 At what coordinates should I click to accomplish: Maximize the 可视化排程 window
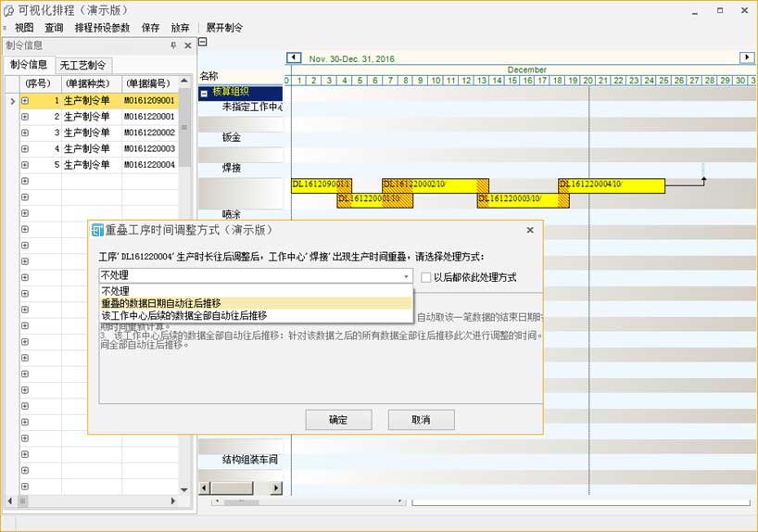[720, 10]
